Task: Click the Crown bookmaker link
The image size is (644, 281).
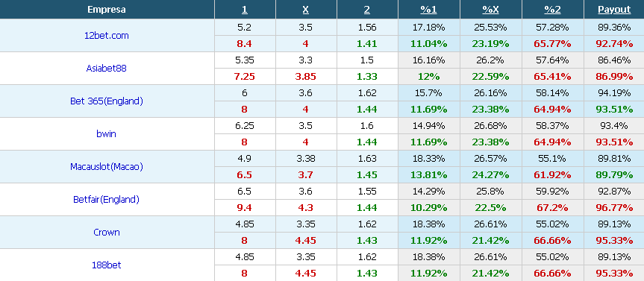Action: point(107,233)
